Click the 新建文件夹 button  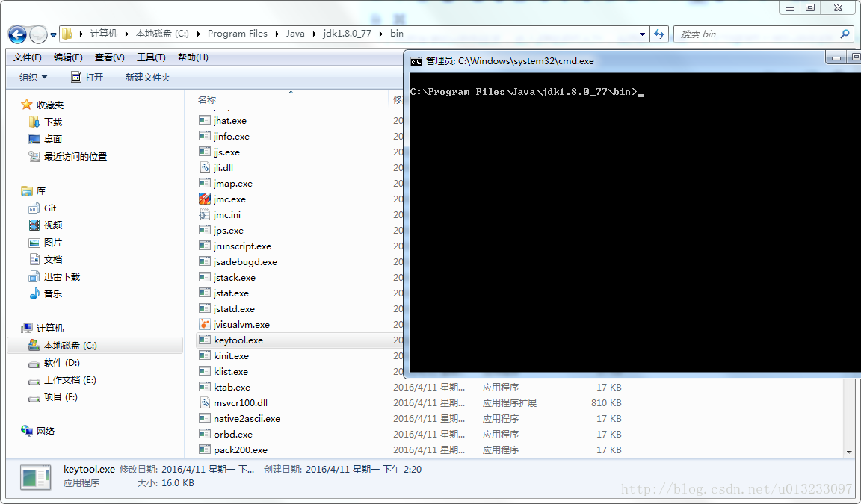tap(148, 78)
